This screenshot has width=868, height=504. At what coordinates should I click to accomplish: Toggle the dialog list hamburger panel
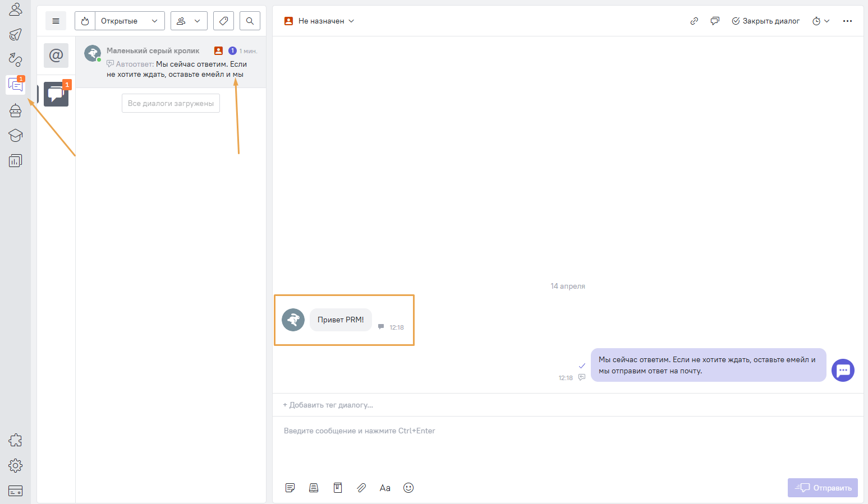pos(56,21)
